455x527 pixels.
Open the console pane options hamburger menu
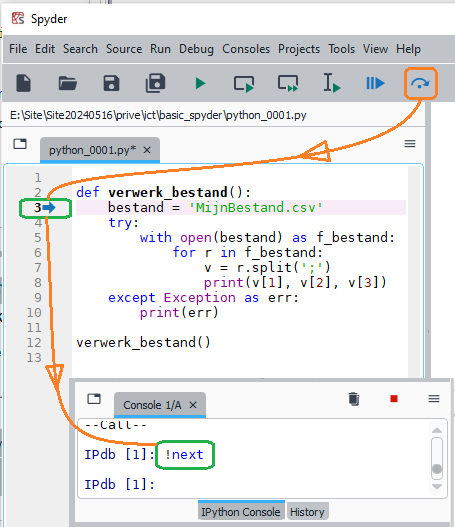click(x=434, y=399)
